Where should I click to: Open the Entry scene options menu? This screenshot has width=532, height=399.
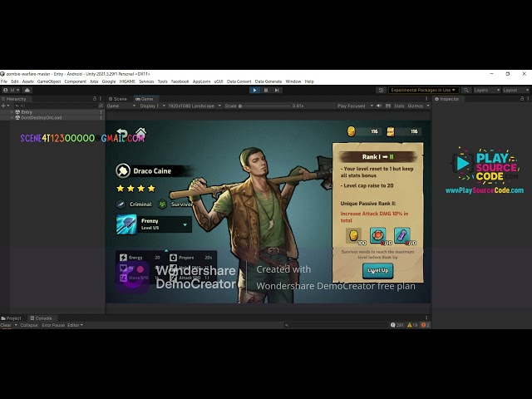click(101, 112)
